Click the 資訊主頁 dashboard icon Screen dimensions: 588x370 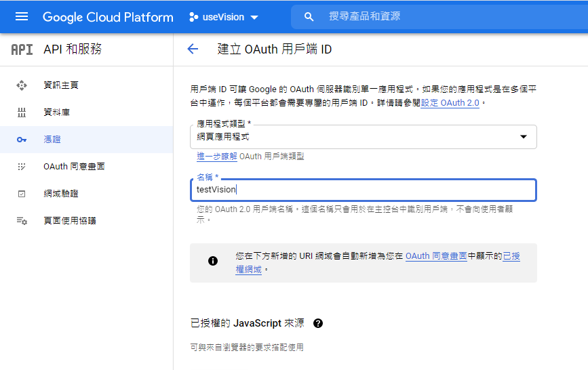(22, 85)
